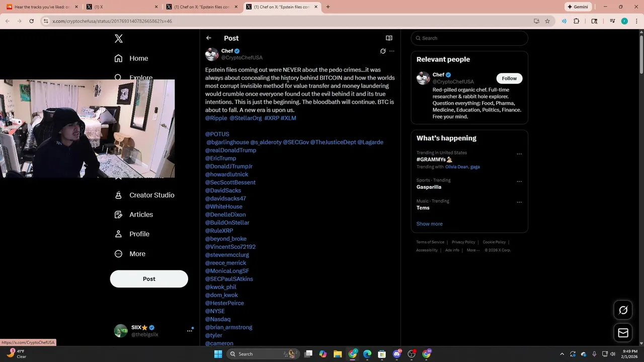Open search companion icon in toolbar

(x=594, y=21)
